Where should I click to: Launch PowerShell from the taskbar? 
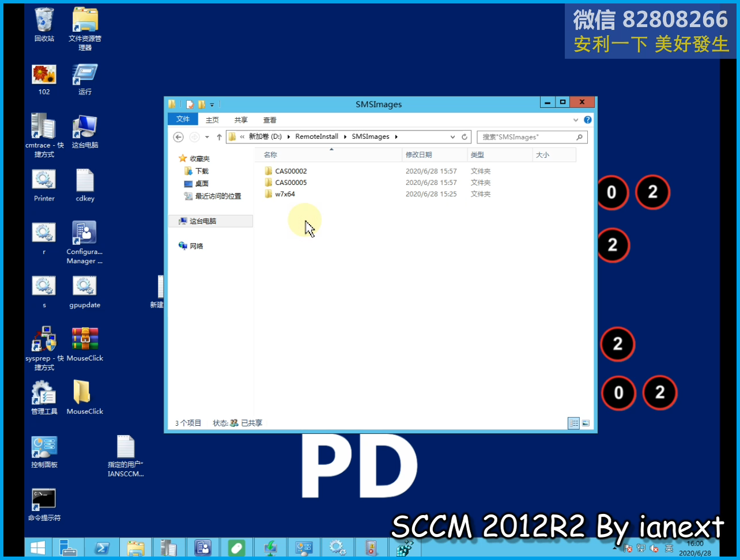[x=102, y=548]
